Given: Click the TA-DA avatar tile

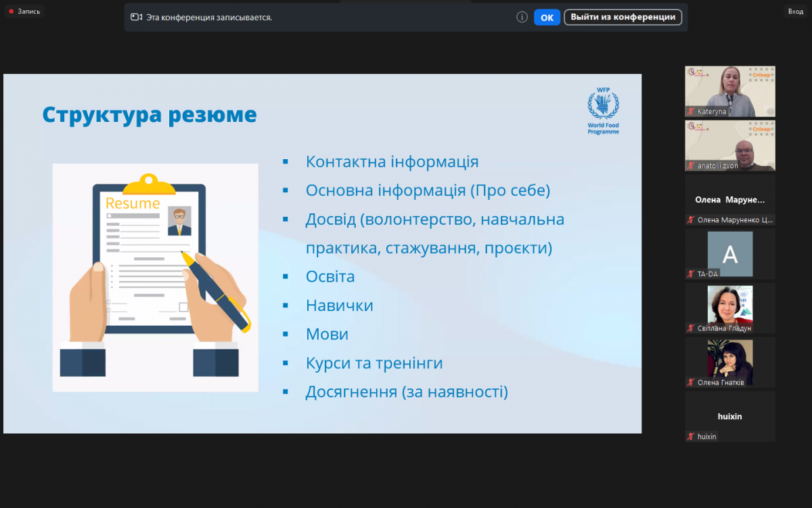Looking at the screenshot, I should point(729,254).
